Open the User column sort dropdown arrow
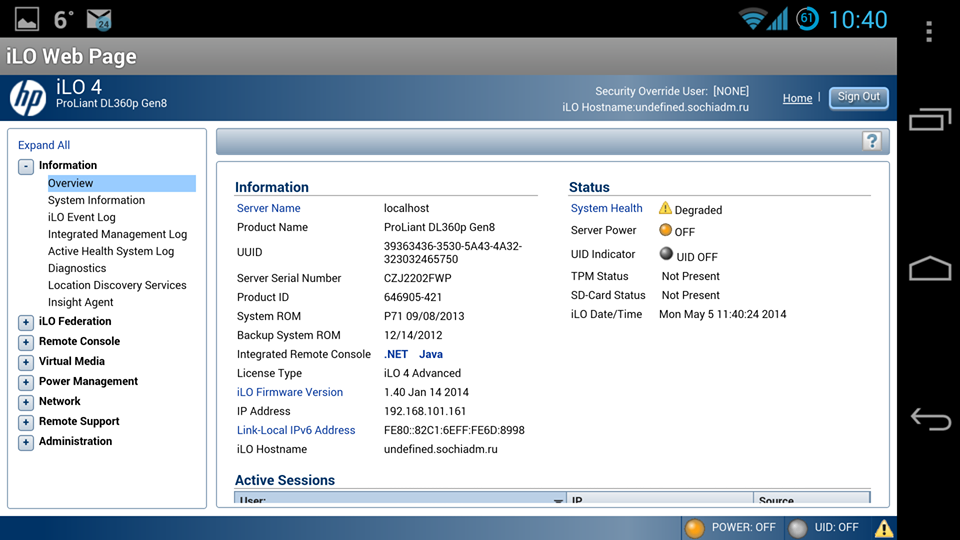 pyautogui.click(x=558, y=500)
